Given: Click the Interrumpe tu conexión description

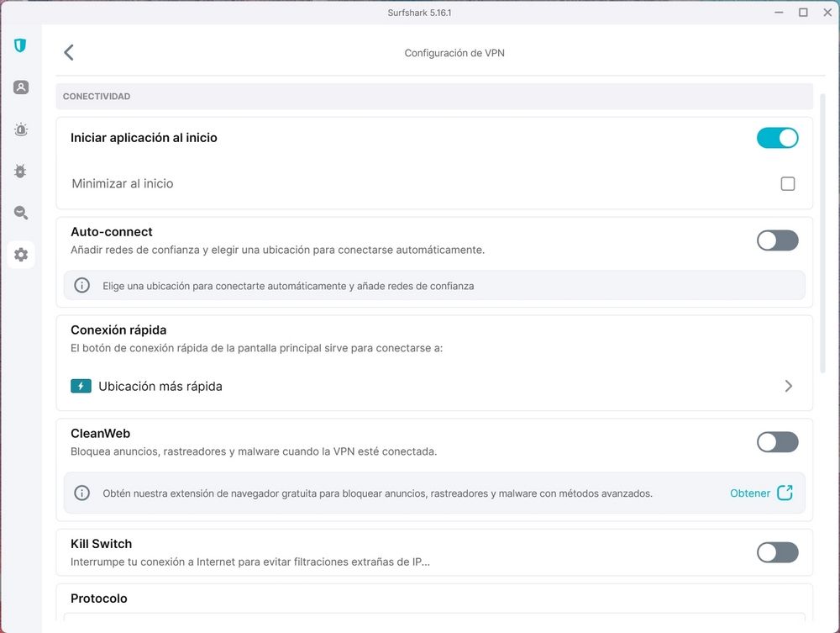Looking at the screenshot, I should coord(250,562).
